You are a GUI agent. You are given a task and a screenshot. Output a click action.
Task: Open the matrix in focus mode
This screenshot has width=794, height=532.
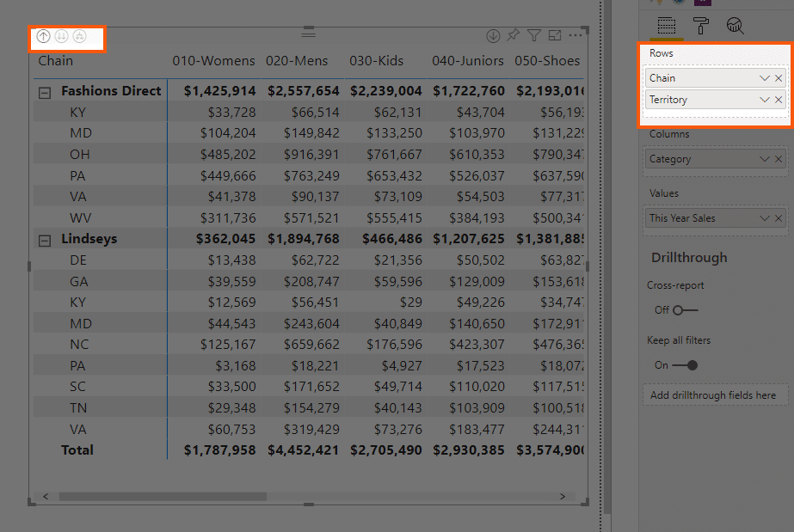(555, 34)
